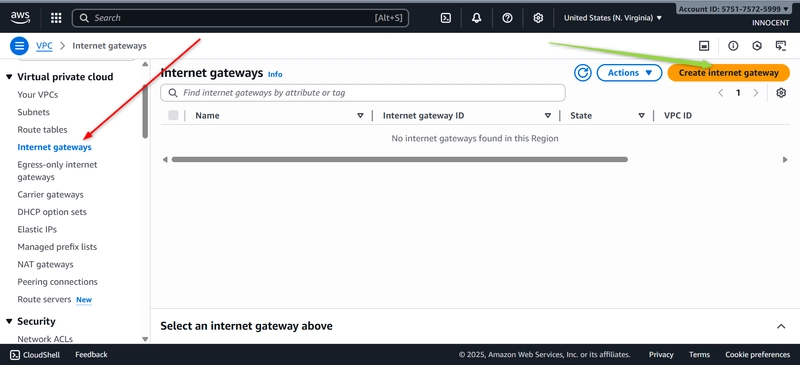Sort by Name column arrow
Screen dimensions: 800x365
360,116
